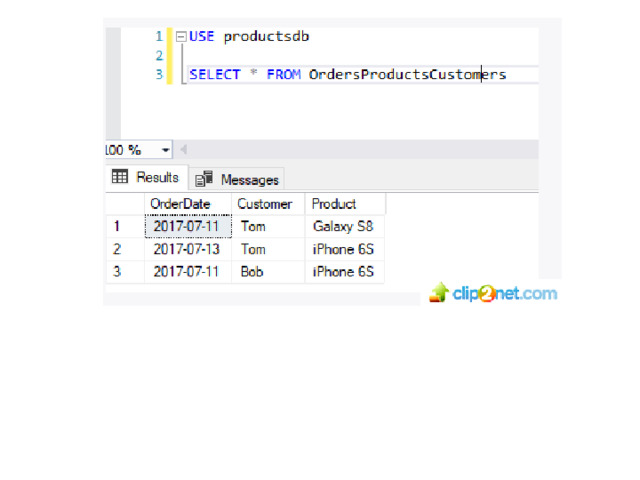Click the Results grid icon
The height and width of the screenshot is (480, 640).
click(120, 177)
